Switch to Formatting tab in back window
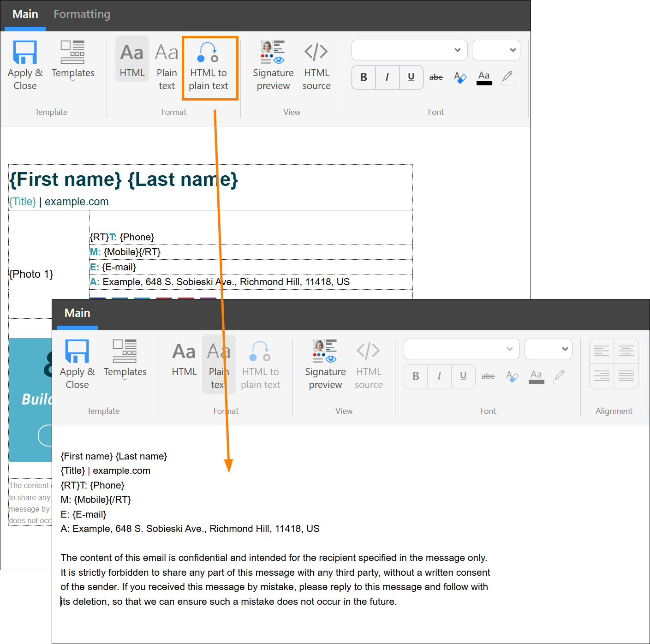 (x=82, y=14)
